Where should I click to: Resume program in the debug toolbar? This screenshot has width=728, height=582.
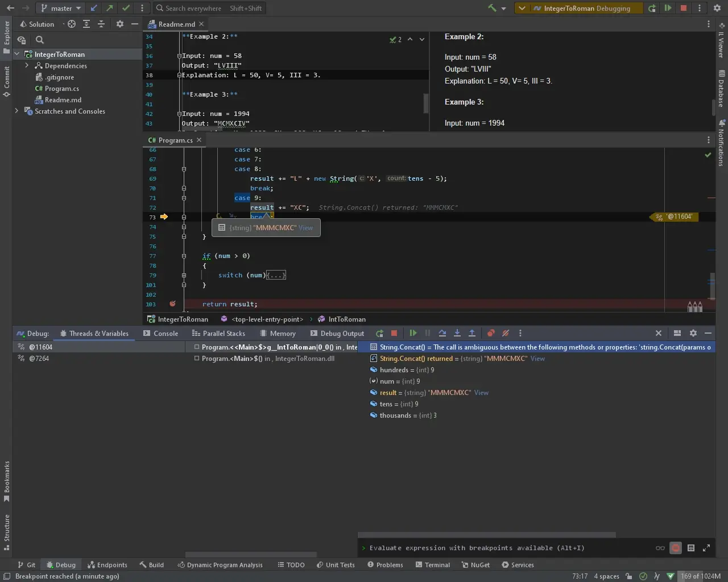coord(413,334)
